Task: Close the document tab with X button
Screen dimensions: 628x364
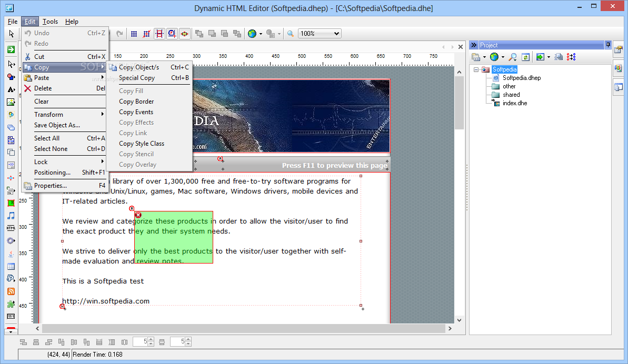Action: [x=461, y=47]
